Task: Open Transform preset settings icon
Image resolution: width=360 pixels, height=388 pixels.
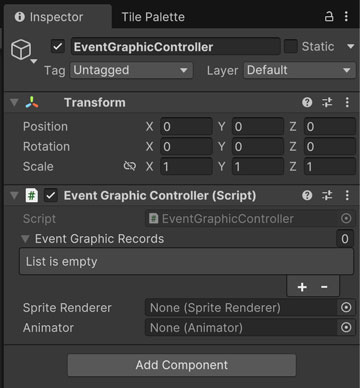Action: click(x=327, y=102)
